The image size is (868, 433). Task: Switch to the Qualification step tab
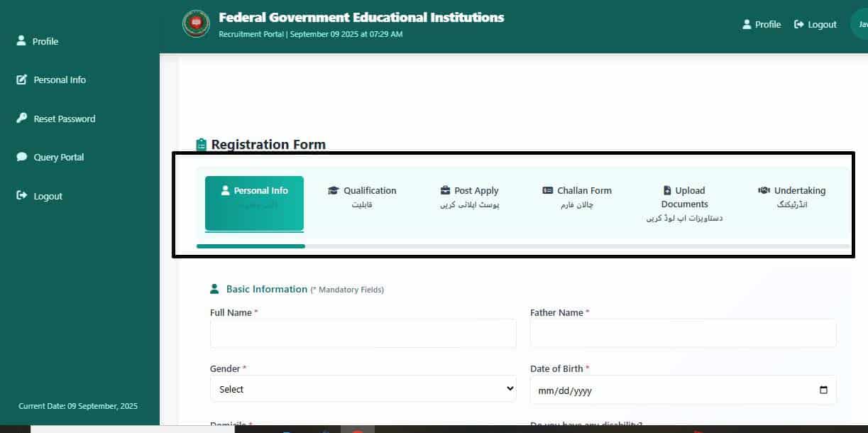click(x=362, y=197)
